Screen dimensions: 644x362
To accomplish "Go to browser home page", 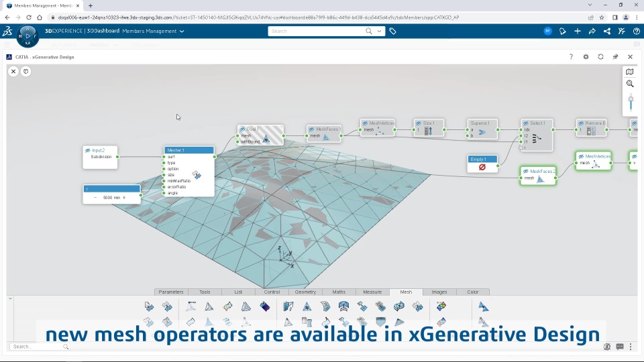I will click(x=40, y=17).
